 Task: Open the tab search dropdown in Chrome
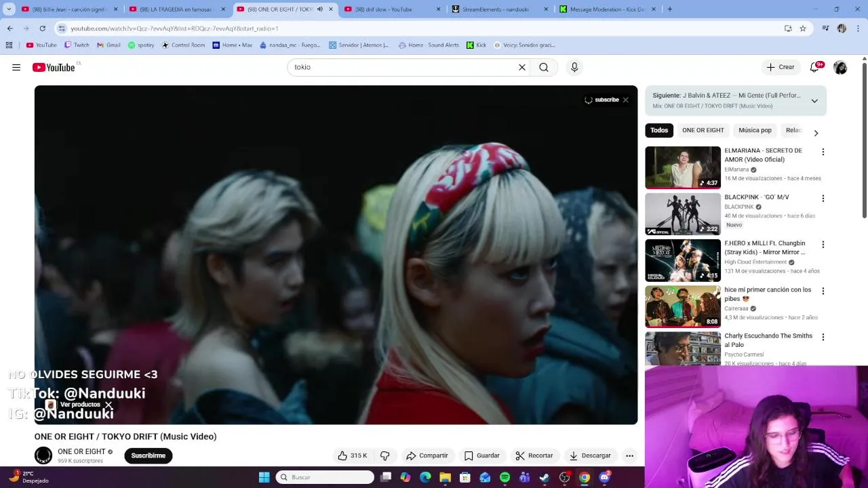(9, 9)
